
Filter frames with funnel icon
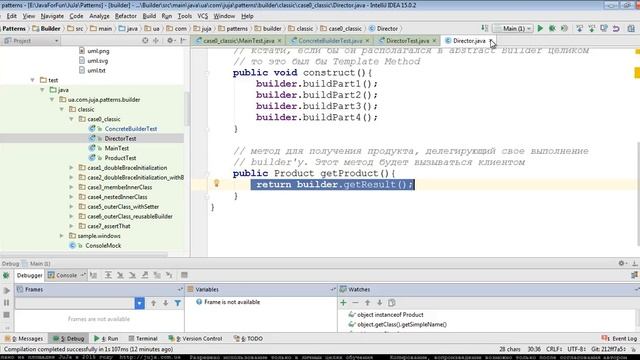click(178, 303)
